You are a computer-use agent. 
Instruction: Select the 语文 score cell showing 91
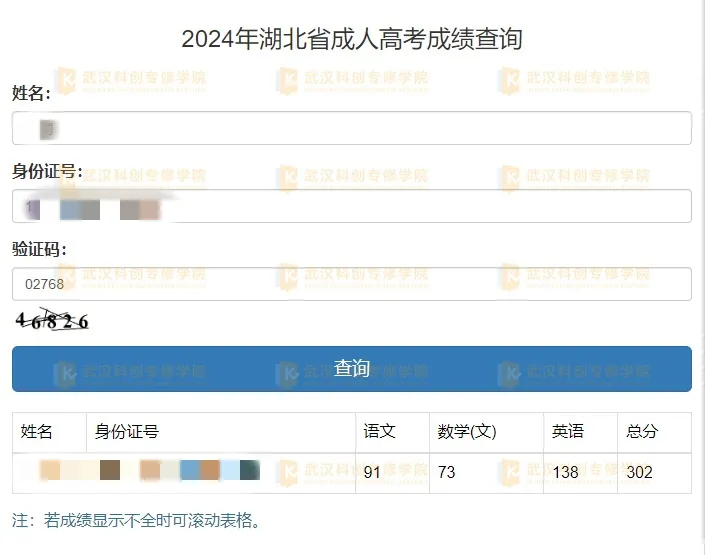(372, 472)
